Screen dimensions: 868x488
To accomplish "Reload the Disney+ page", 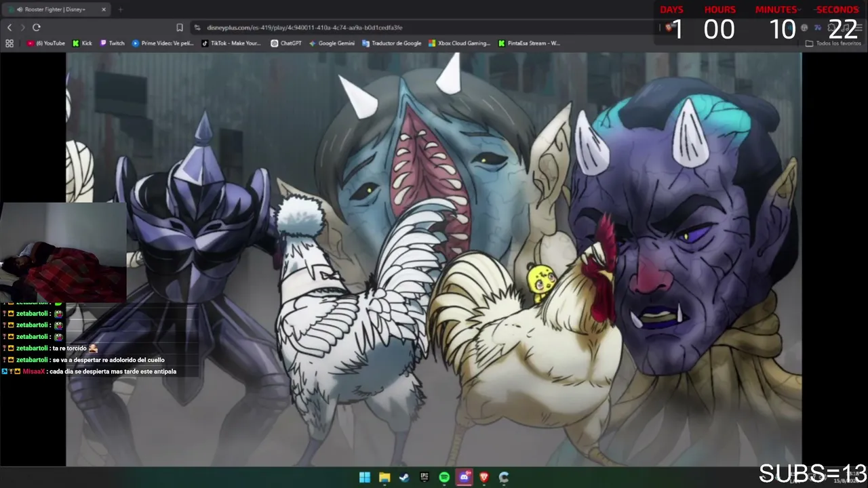I will [x=37, y=27].
